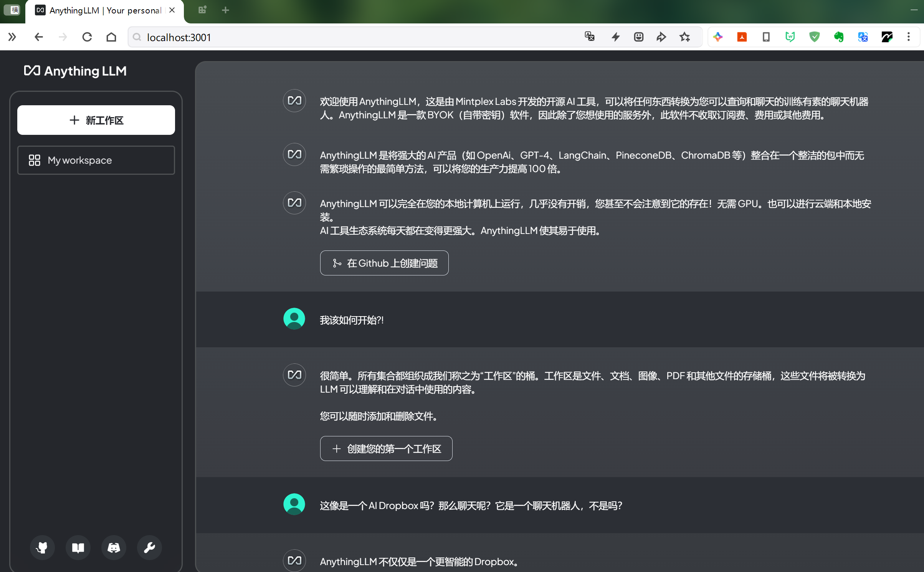Open the GitHub icon in the sidebar footer
The width and height of the screenshot is (924, 572).
(42, 547)
